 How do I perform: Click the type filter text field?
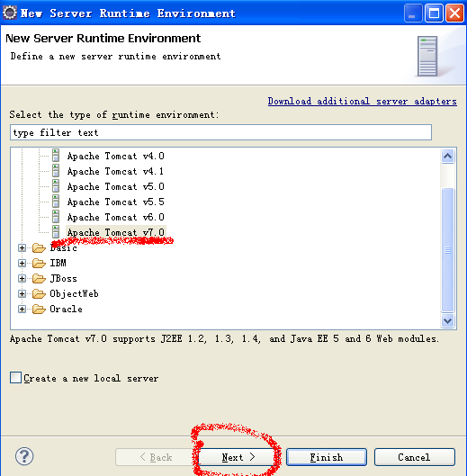(220, 132)
